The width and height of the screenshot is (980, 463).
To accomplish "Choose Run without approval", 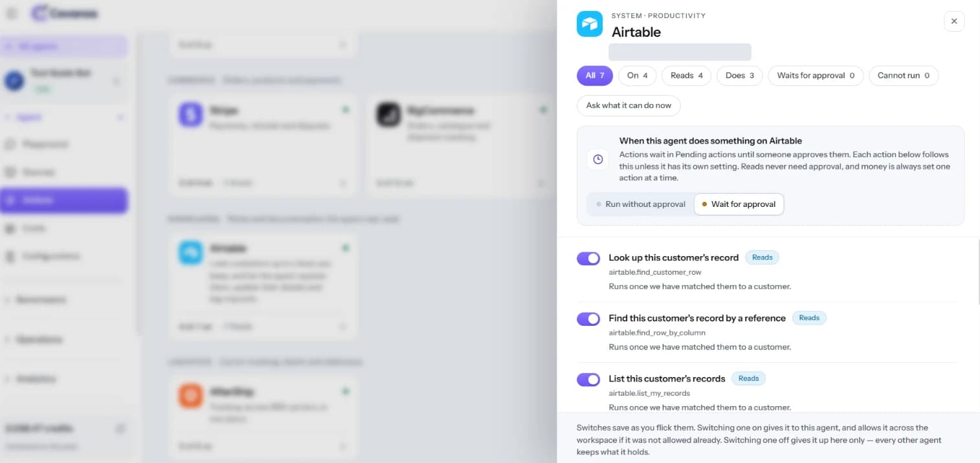I will 640,204.
